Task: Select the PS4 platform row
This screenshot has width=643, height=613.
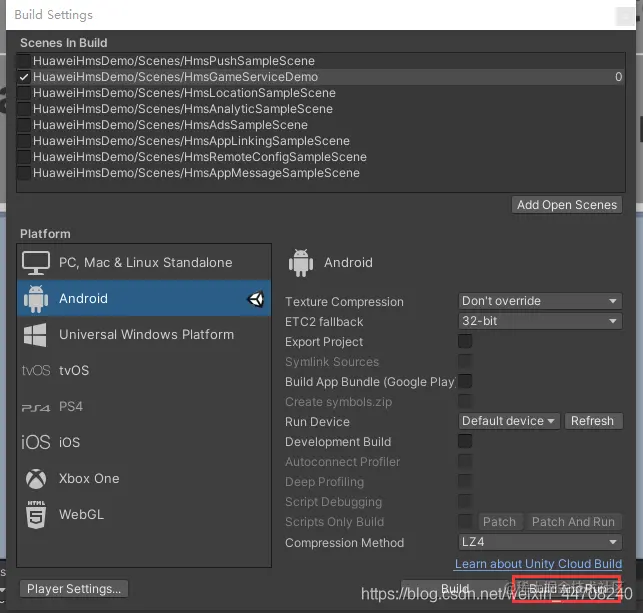Action: coord(144,406)
